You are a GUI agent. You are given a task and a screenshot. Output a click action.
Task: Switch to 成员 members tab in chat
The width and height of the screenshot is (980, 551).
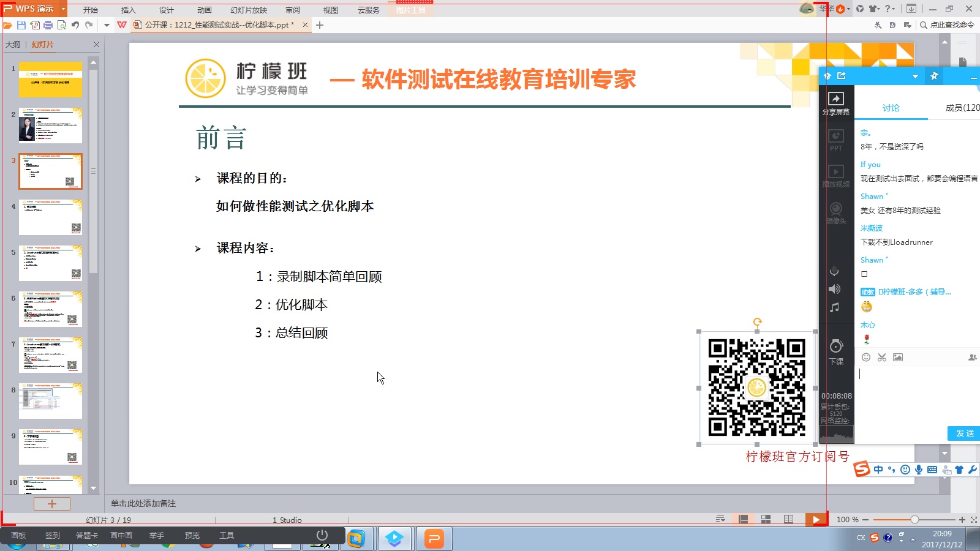[x=962, y=108]
